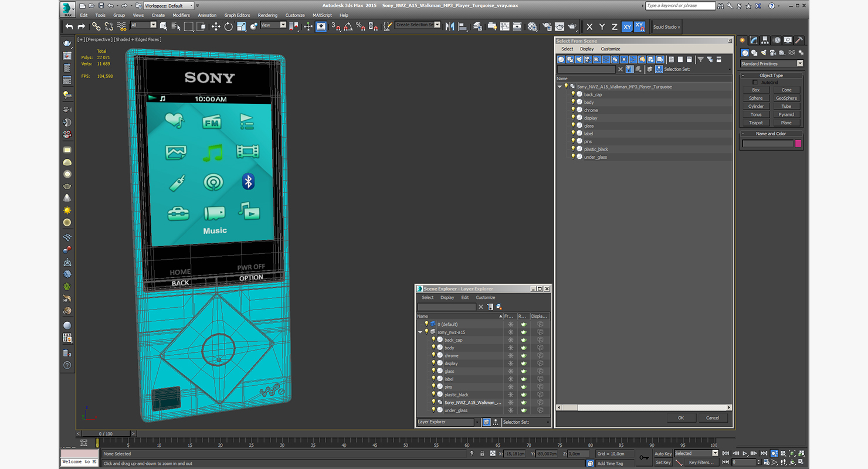Switch Create panel to Lights category

pos(762,53)
